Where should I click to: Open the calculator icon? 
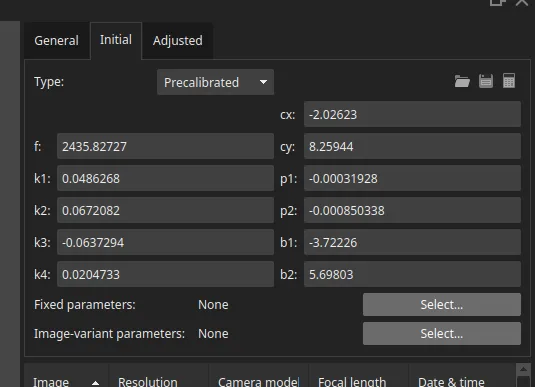click(x=509, y=81)
